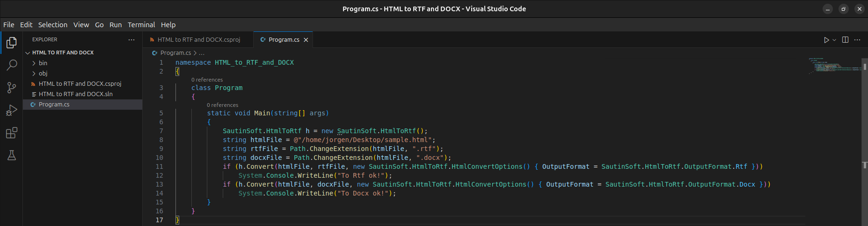The height and width of the screenshot is (226, 868).
Task: Open the Explorer view in activity bar
Action: [x=12, y=43]
